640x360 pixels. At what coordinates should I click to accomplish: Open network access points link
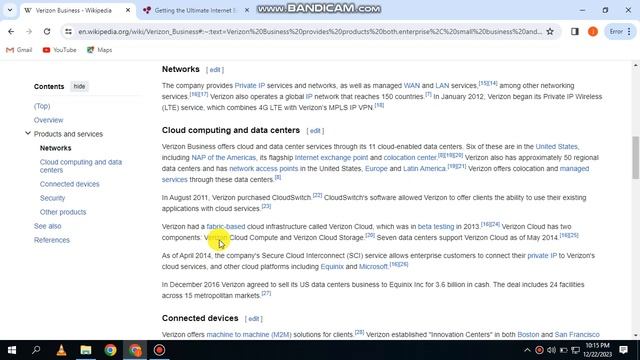click(264, 168)
